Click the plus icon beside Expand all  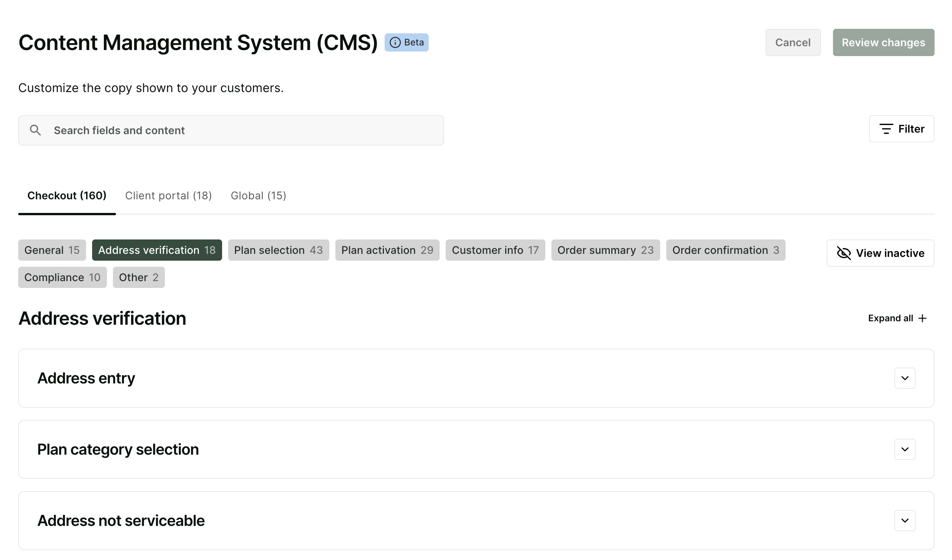(x=922, y=318)
